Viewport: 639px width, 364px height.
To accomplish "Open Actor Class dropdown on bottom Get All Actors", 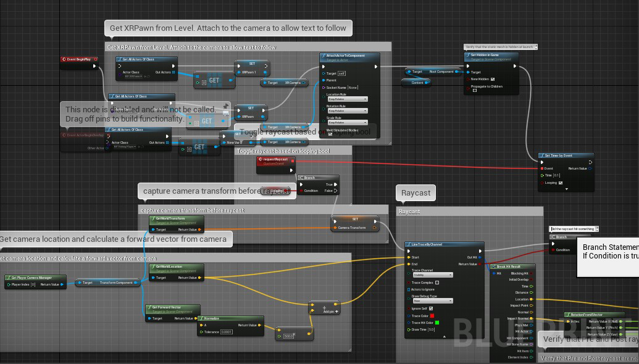I will point(125,147).
